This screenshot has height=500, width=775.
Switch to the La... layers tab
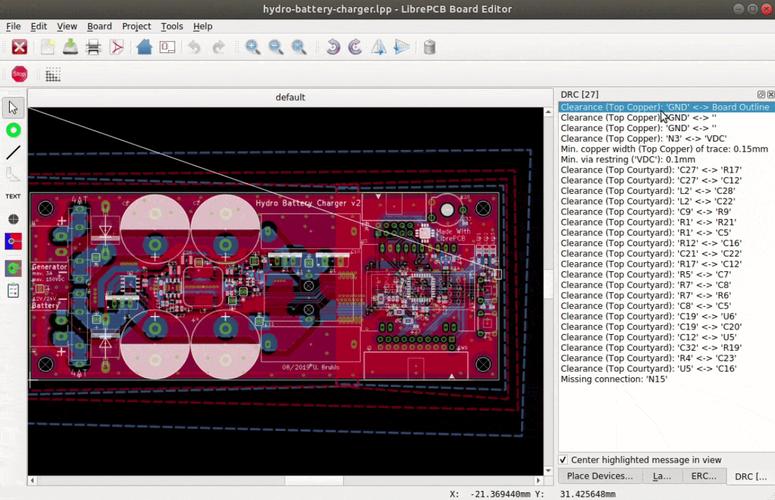(x=662, y=476)
